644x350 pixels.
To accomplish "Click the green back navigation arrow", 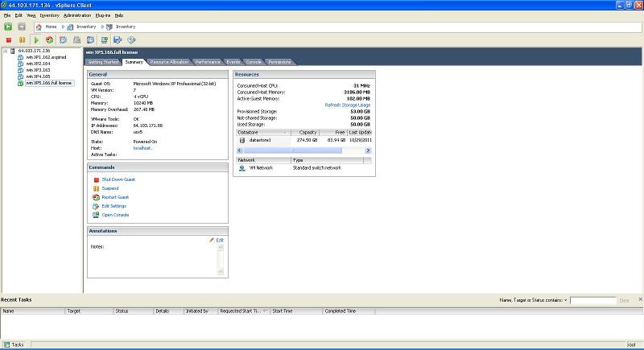I will 8,27.
